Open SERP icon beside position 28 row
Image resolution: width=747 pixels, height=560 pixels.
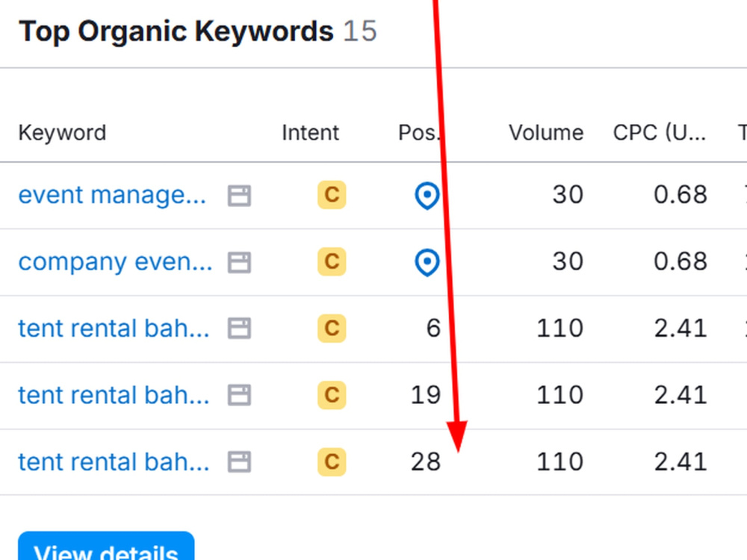coord(239,462)
